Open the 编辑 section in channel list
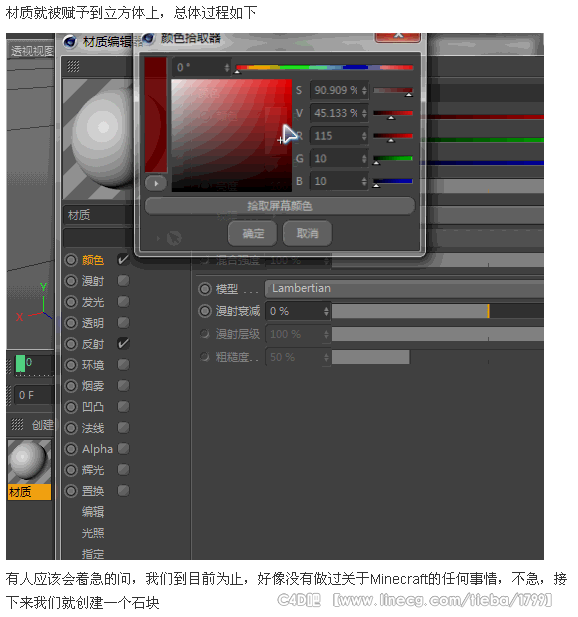578x617 pixels. (x=93, y=512)
